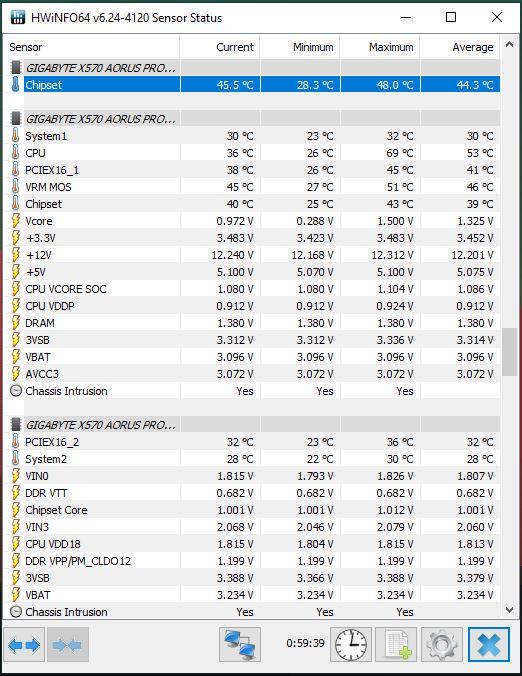Screen dimensions: 522x676
Task: Close sensors with the blue X button
Action: click(x=489, y=645)
